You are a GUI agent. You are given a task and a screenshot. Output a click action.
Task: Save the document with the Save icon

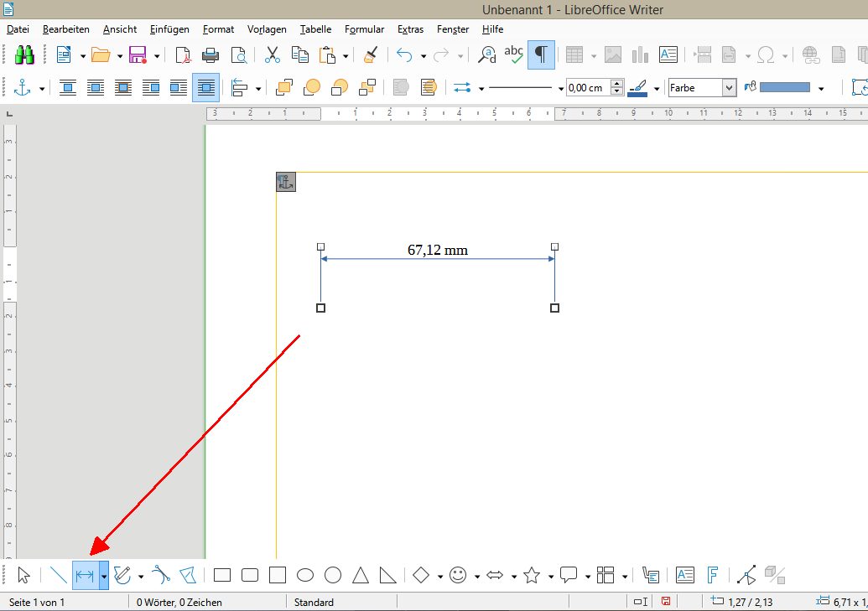138,54
